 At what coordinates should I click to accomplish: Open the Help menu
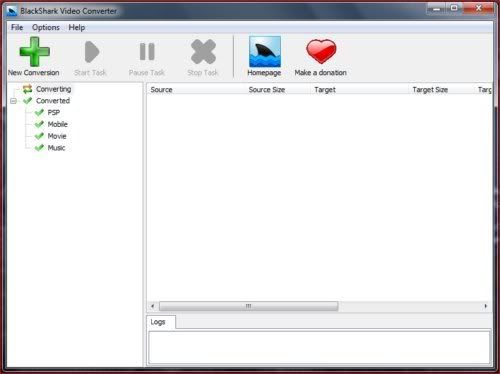pos(77,27)
